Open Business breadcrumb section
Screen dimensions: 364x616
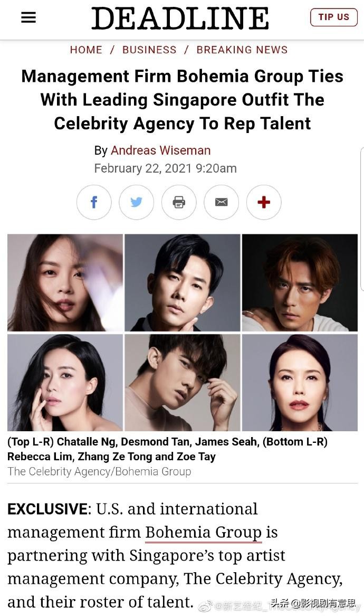coord(149,50)
